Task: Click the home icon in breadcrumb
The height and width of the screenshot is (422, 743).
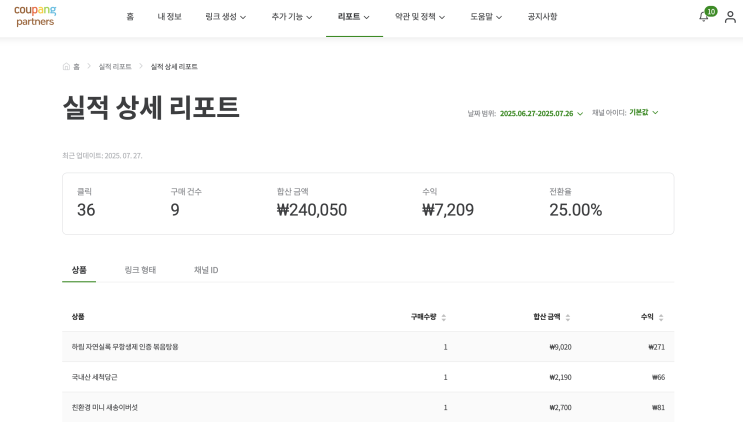Action: pos(67,67)
